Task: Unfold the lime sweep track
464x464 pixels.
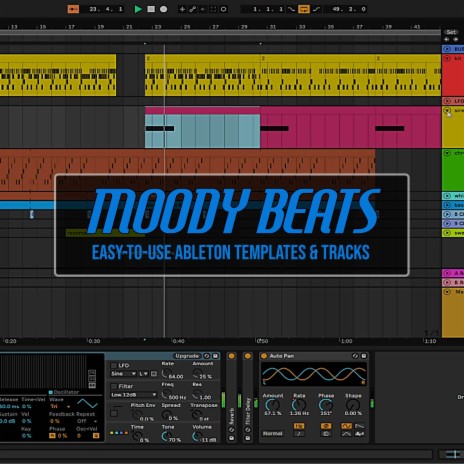Action: [447, 233]
